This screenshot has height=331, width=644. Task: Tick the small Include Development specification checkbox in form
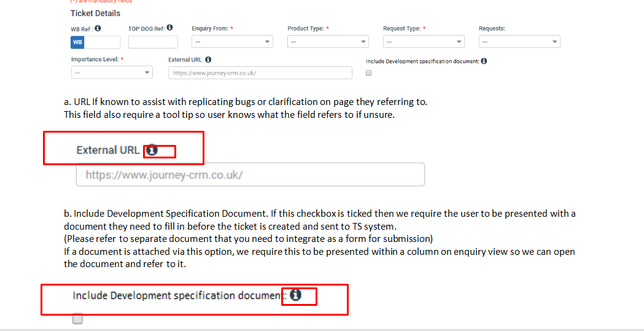click(x=368, y=72)
